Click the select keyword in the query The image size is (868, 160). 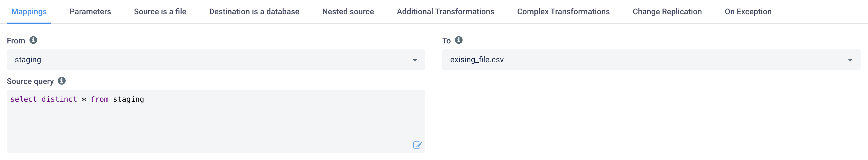click(x=24, y=99)
